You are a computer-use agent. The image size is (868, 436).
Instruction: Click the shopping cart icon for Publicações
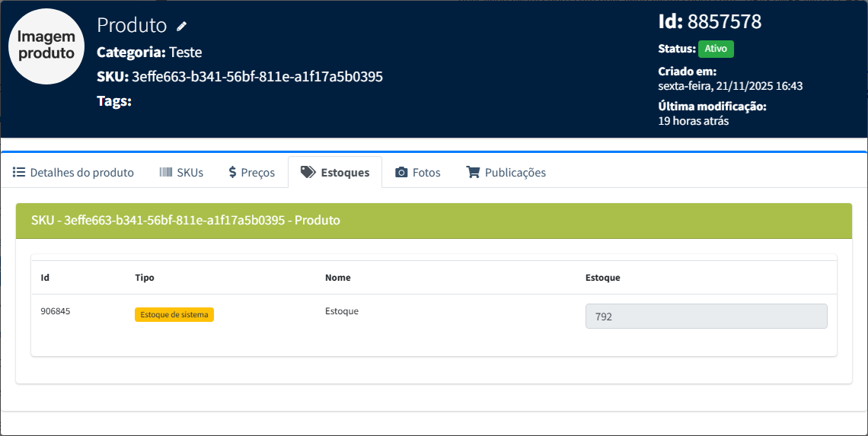tap(473, 173)
